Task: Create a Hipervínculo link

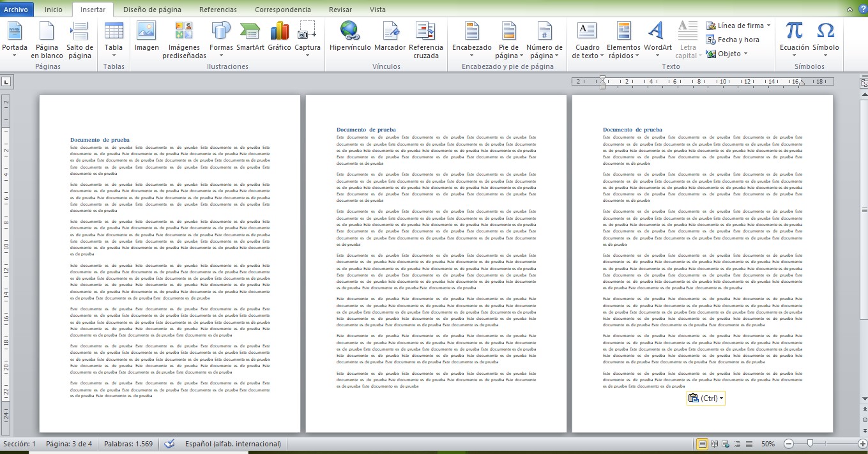Action: pos(349,40)
